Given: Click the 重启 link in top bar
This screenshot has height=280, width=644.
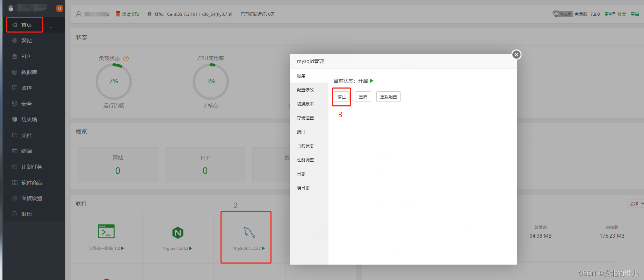Looking at the screenshot, I should point(635,14).
